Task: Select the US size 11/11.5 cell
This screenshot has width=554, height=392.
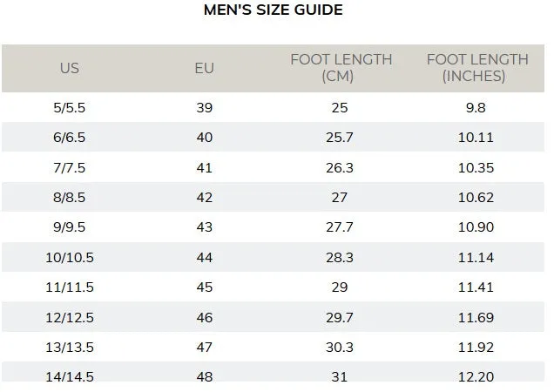Action: point(70,287)
